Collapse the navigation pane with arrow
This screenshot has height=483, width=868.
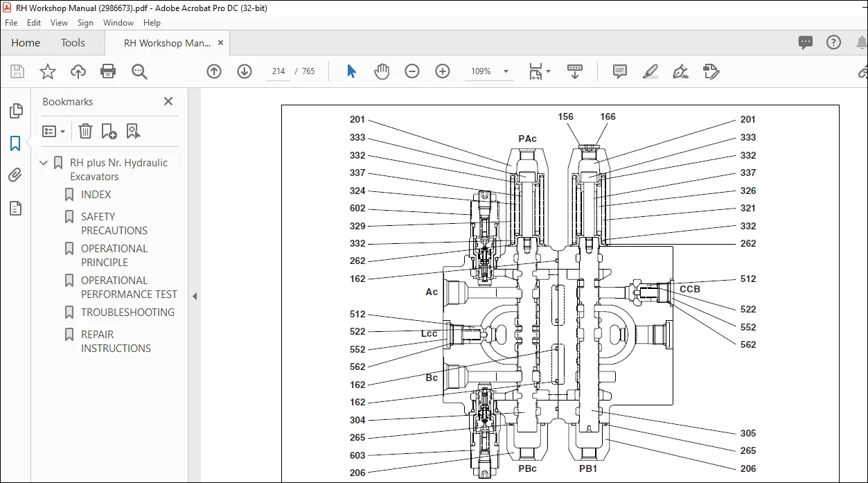[195, 296]
